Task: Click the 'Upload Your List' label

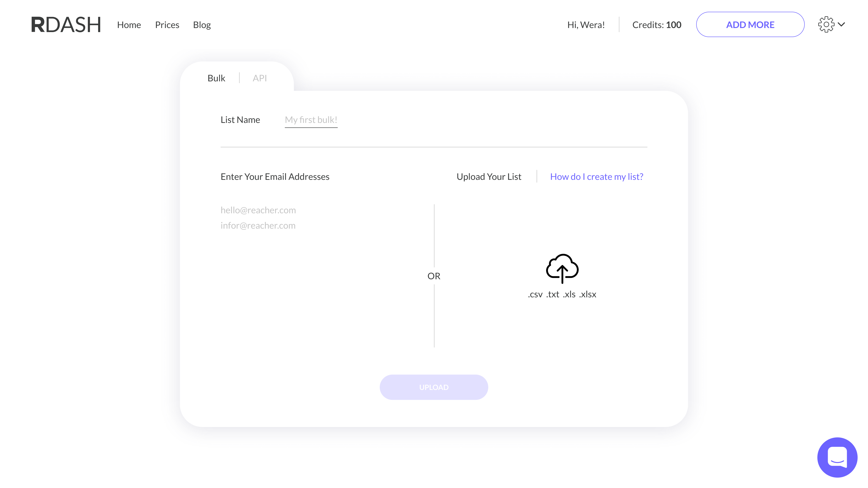Action: [488, 176]
